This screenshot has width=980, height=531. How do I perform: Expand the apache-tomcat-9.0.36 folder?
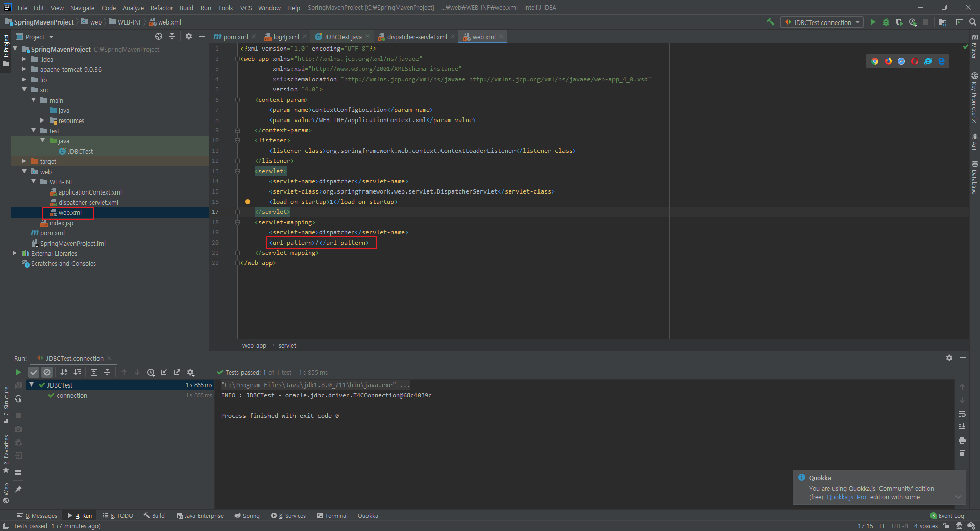pyautogui.click(x=24, y=69)
